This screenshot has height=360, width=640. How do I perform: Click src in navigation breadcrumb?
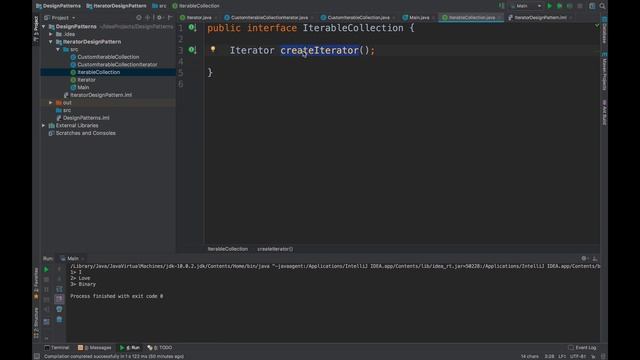(159, 6)
